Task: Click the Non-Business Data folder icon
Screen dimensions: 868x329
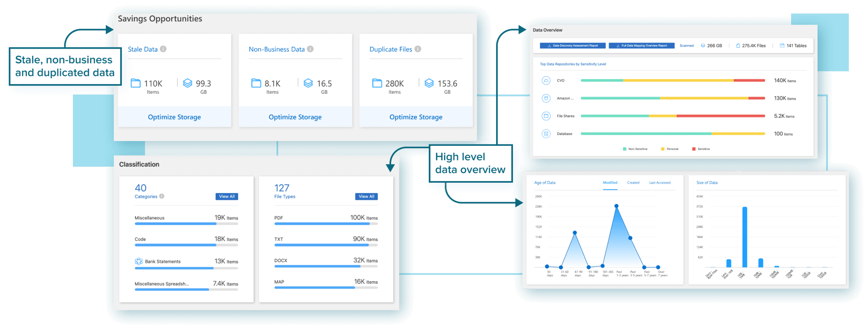Action: [256, 83]
